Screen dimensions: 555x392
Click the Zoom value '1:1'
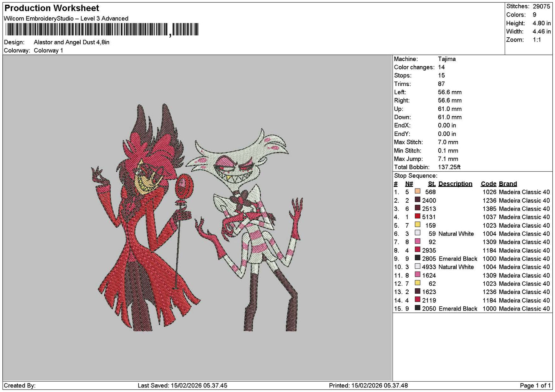pyautogui.click(x=537, y=40)
